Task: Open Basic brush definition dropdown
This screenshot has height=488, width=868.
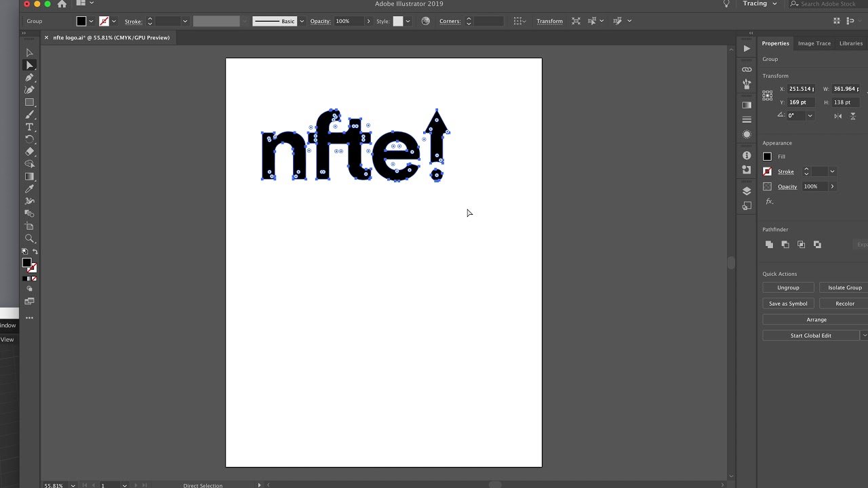Action: (302, 21)
